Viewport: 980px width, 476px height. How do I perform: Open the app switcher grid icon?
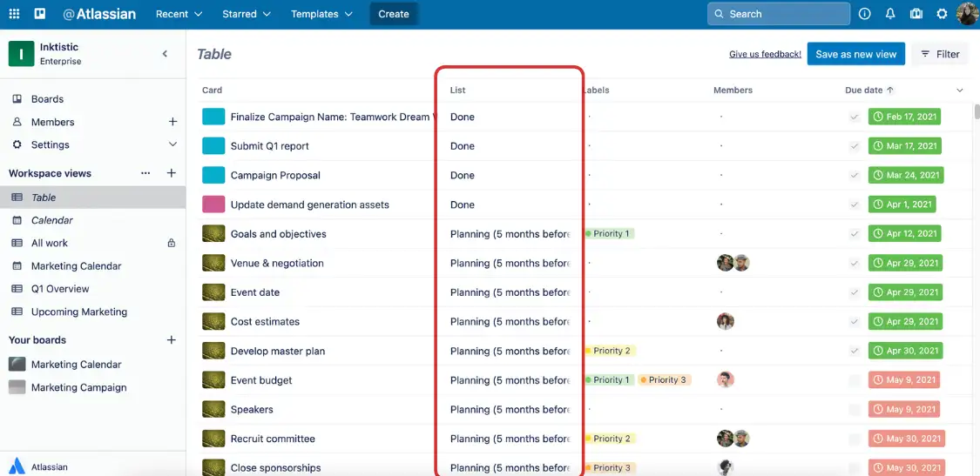coord(14,14)
